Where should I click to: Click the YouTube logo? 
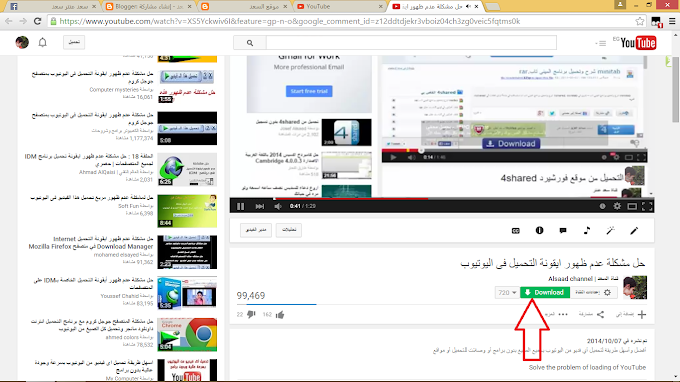tap(638, 43)
